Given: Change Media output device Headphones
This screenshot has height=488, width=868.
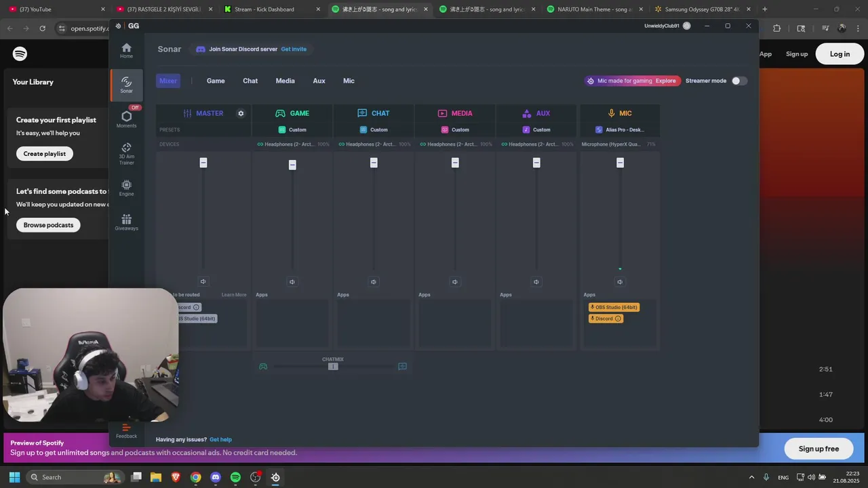Looking at the screenshot, I should click(456, 144).
